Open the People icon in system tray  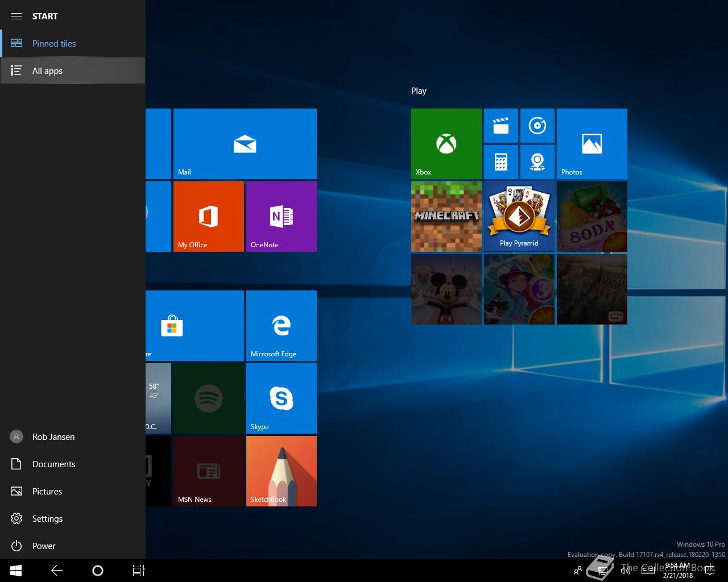pos(578,571)
